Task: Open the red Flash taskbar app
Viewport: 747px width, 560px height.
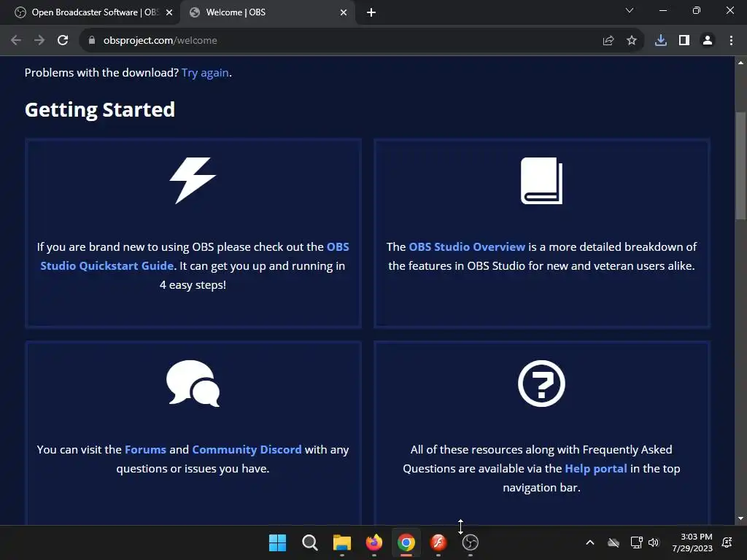Action: pos(438,542)
